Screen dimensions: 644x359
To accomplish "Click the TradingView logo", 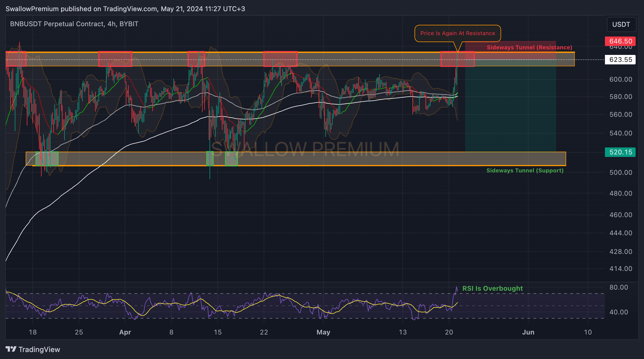I will 33,350.
